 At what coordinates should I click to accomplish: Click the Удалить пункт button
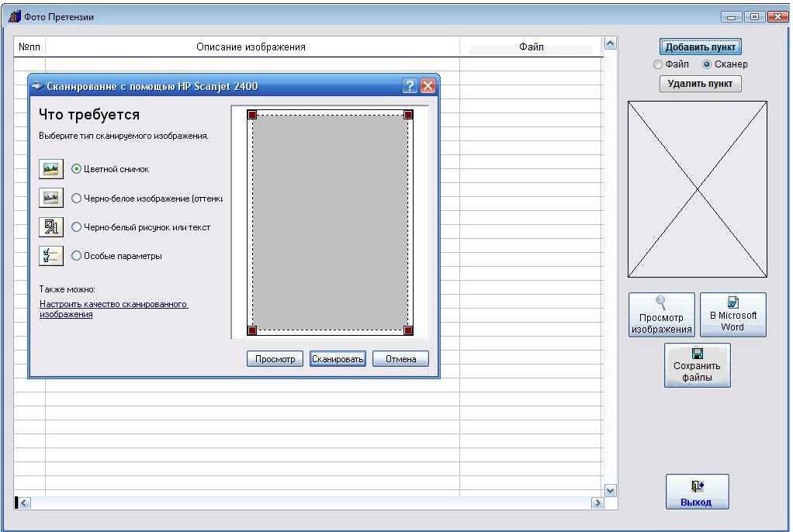(701, 84)
